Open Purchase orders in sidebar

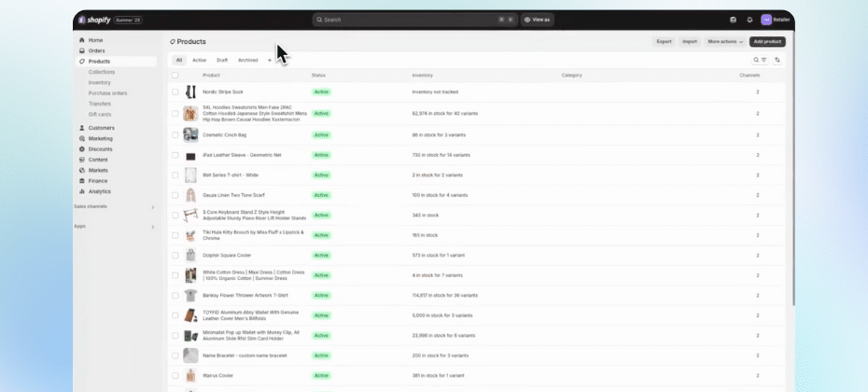(108, 93)
